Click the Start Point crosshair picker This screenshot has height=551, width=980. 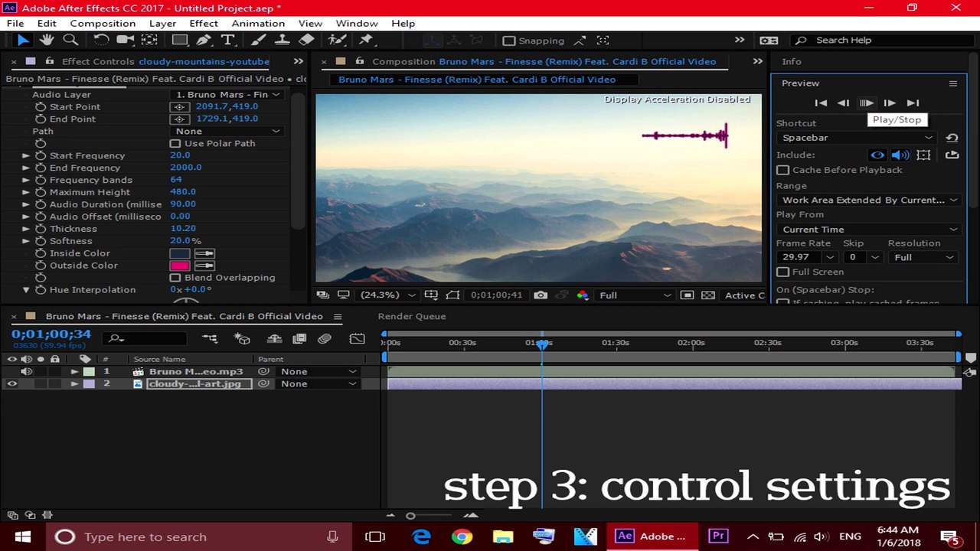pos(179,107)
